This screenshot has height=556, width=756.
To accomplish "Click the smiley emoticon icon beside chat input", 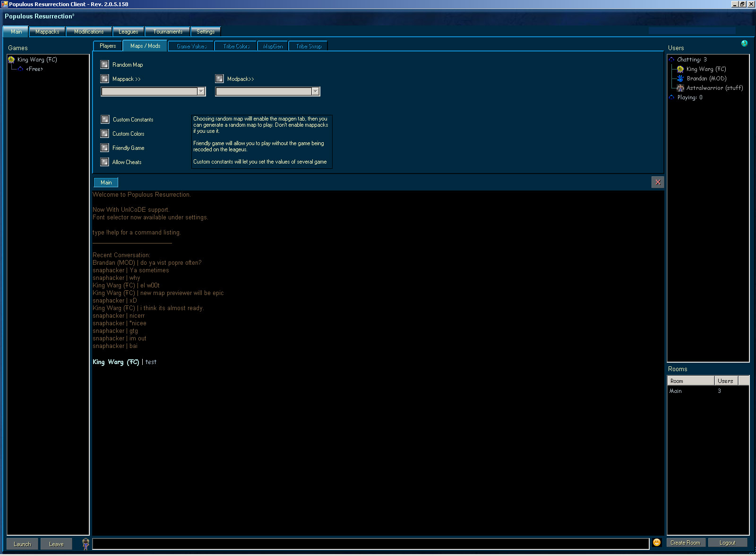I will click(657, 542).
